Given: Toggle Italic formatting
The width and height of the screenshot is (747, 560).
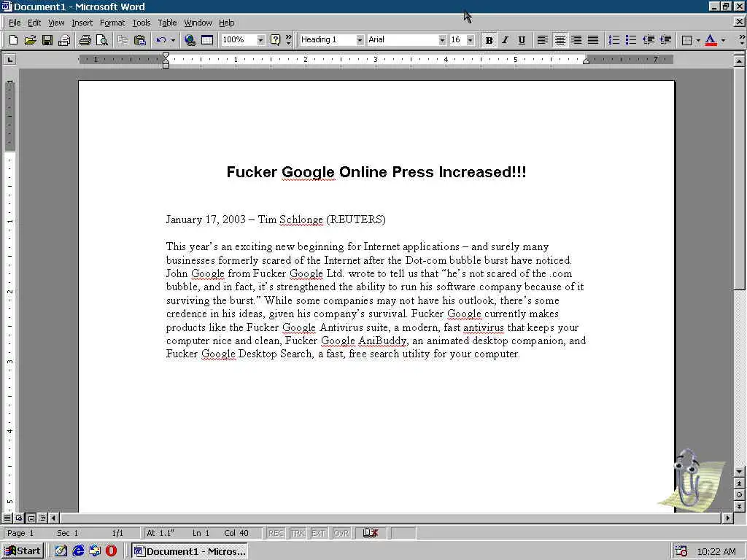Looking at the screenshot, I should [505, 40].
